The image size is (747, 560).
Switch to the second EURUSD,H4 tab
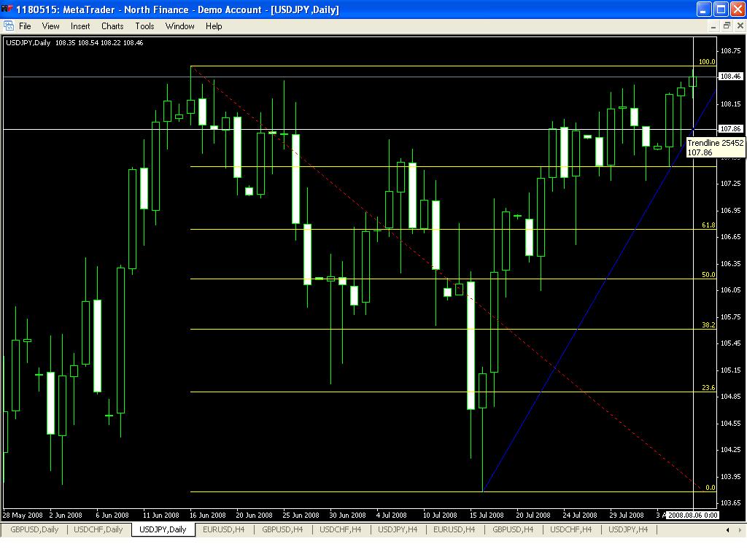(454, 529)
